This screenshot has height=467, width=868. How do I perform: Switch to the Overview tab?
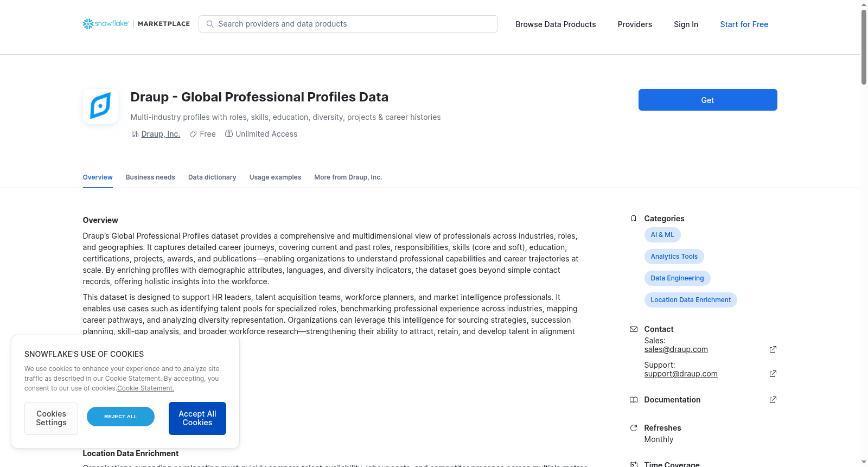point(98,177)
